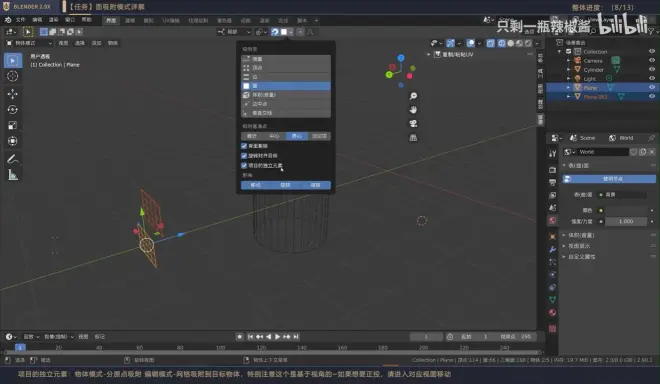Select the Measure tool
The image size is (660, 384).
(13, 175)
